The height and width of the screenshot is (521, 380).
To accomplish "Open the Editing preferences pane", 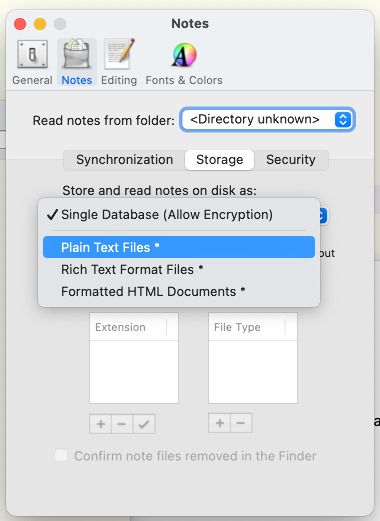I will [x=119, y=62].
